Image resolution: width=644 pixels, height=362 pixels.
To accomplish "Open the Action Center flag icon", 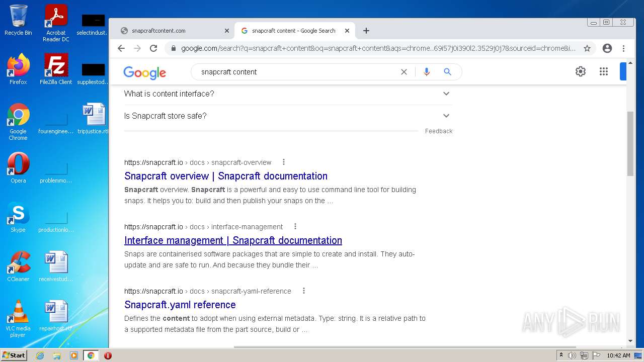I will 596,355.
